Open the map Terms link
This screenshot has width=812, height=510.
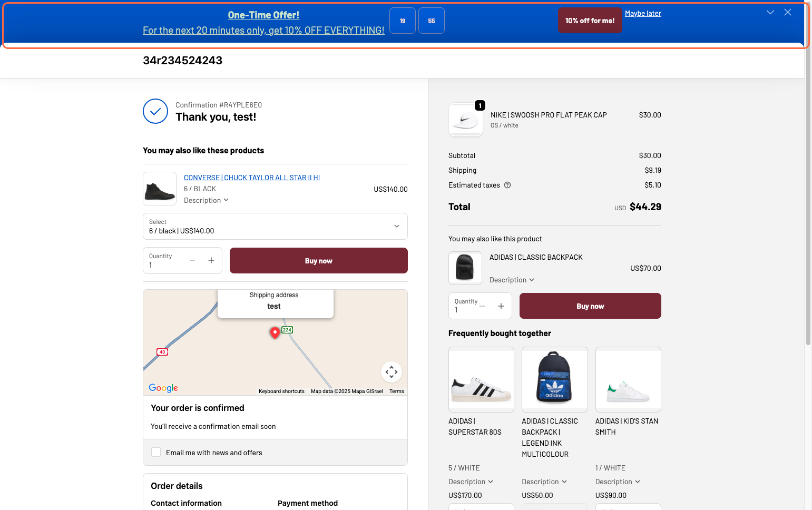point(397,391)
